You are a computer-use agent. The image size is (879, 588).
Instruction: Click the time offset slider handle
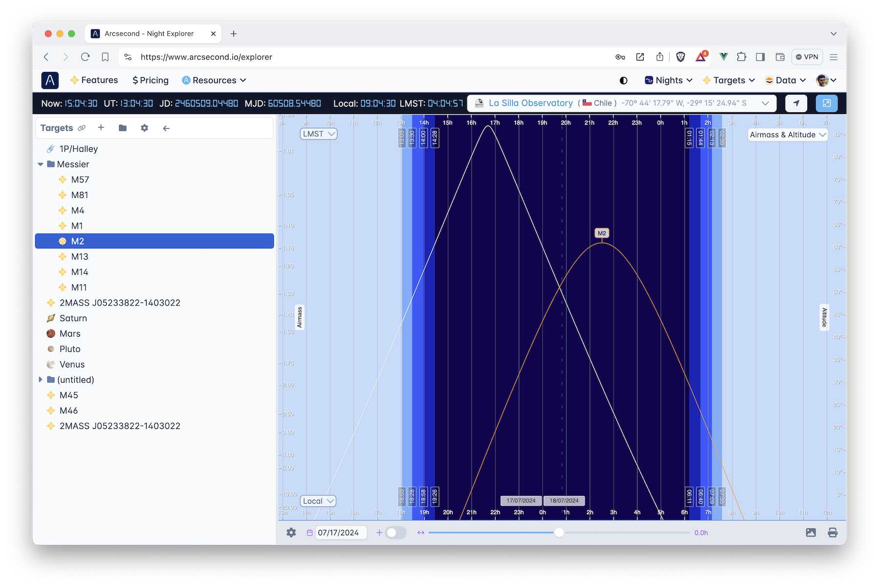(559, 532)
